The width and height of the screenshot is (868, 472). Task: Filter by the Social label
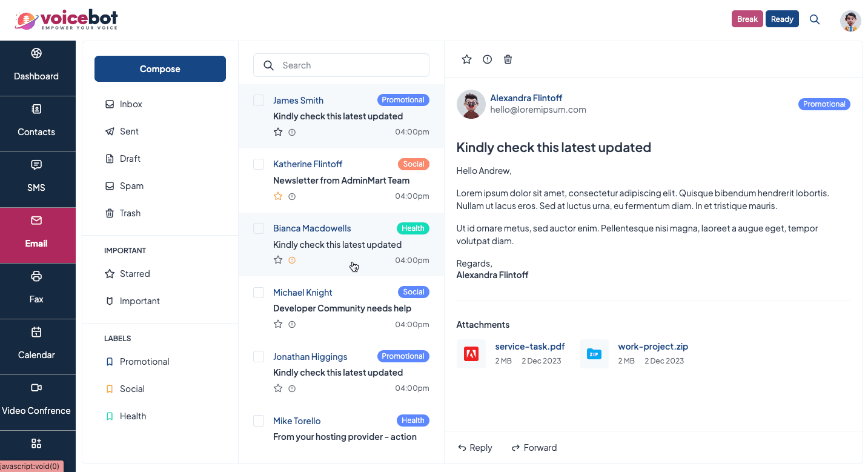[131, 389]
